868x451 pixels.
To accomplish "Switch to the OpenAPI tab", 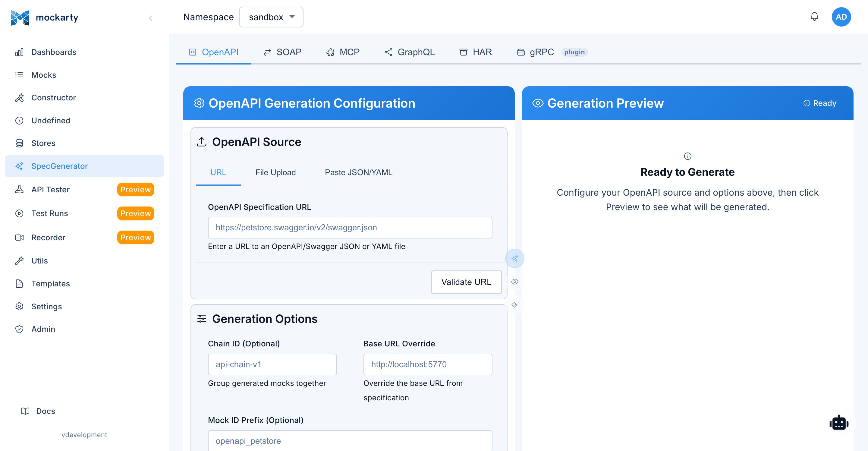I will 213,52.
